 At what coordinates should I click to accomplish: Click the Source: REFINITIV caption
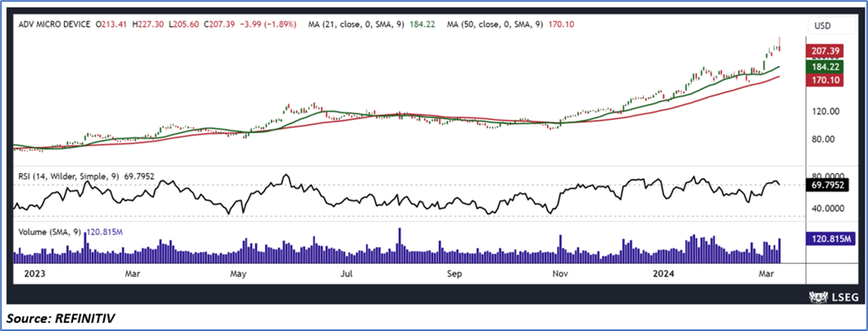pyautogui.click(x=61, y=319)
